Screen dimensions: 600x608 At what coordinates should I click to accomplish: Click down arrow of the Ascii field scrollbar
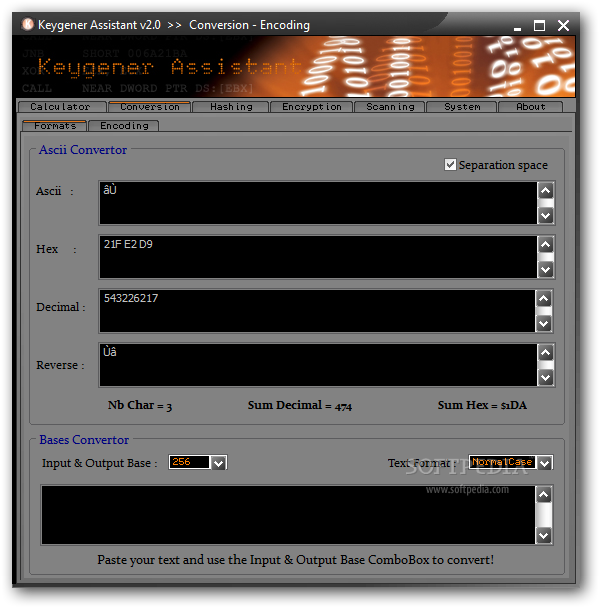546,216
